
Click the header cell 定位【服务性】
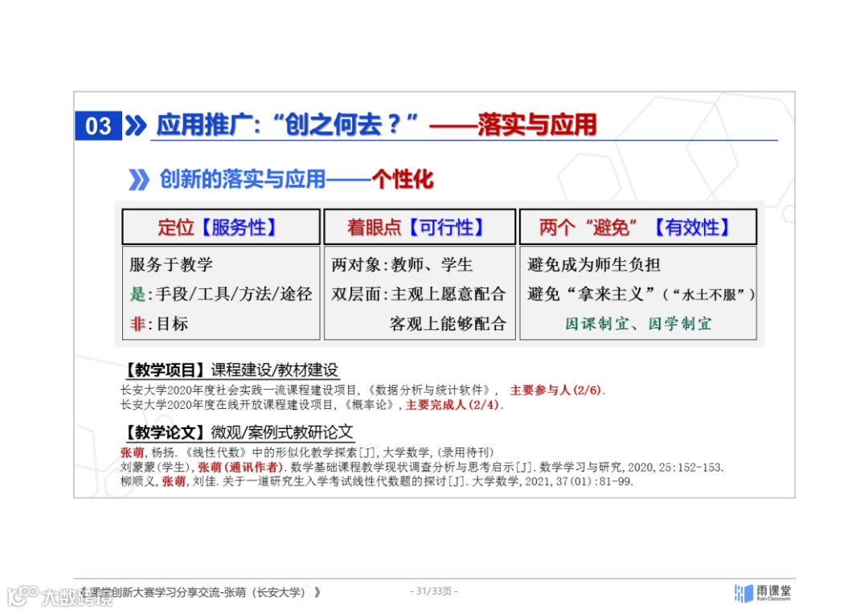[x=221, y=227]
